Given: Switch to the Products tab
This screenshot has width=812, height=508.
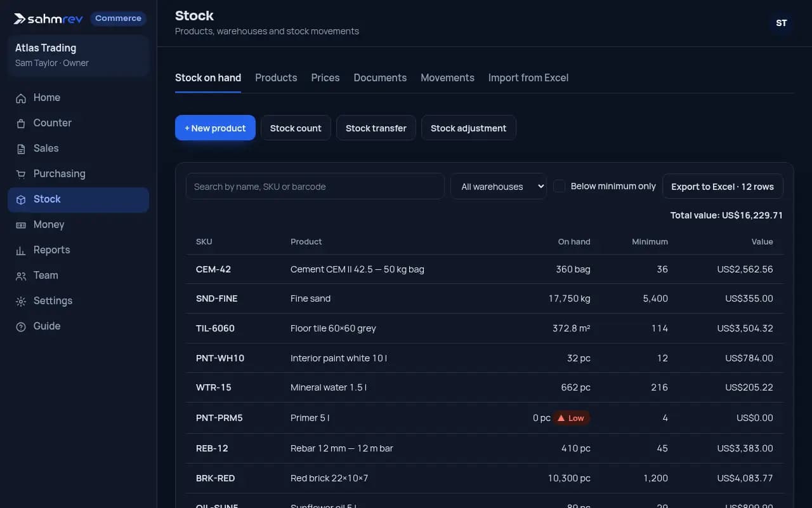Looking at the screenshot, I should click(276, 77).
